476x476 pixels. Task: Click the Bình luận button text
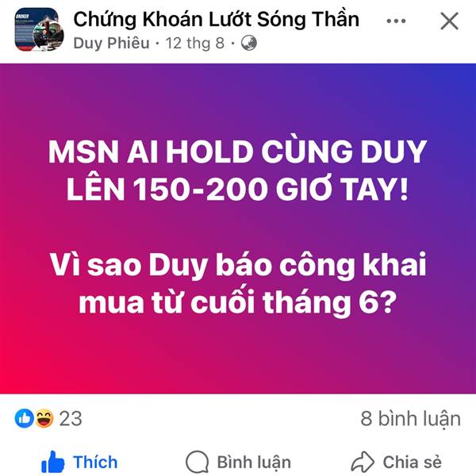pyautogui.click(x=254, y=463)
